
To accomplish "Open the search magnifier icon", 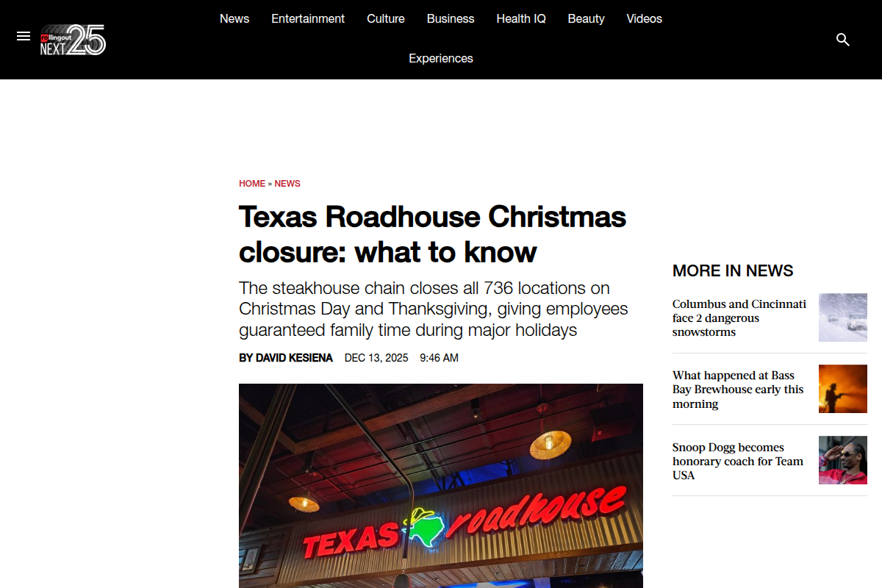I will [843, 40].
